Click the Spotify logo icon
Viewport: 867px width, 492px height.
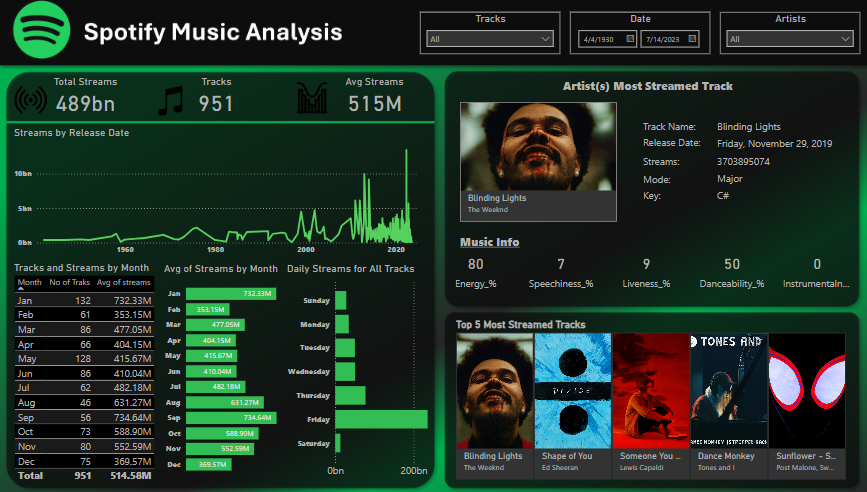coord(41,30)
